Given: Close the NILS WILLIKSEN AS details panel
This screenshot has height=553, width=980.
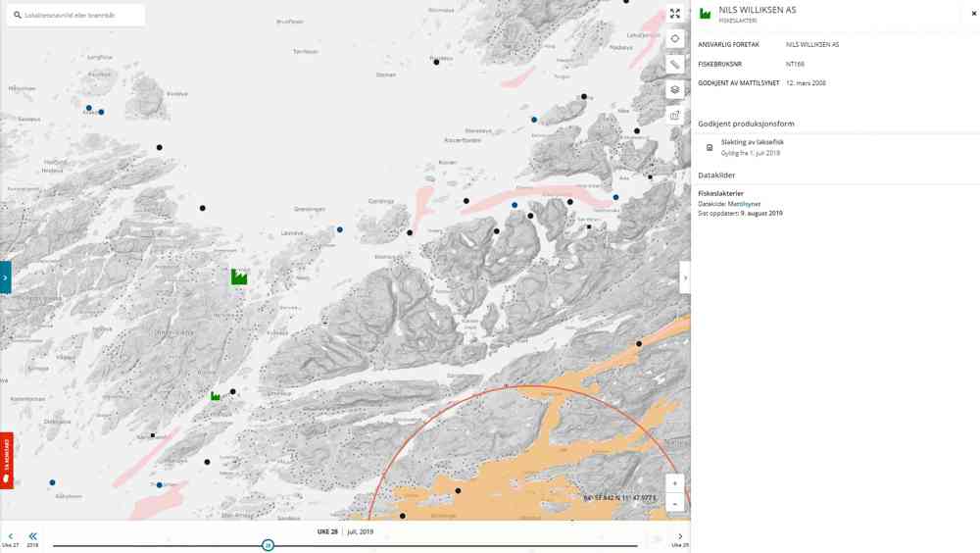Looking at the screenshot, I should [x=973, y=14].
